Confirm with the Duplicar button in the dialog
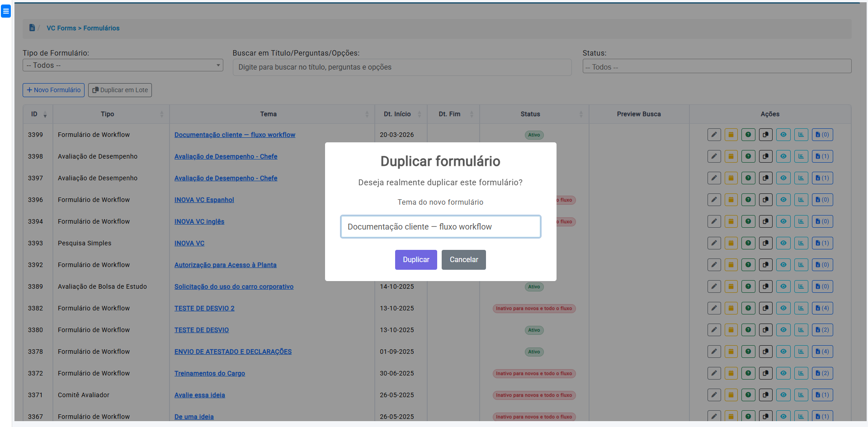The width and height of the screenshot is (868, 427). tap(416, 260)
